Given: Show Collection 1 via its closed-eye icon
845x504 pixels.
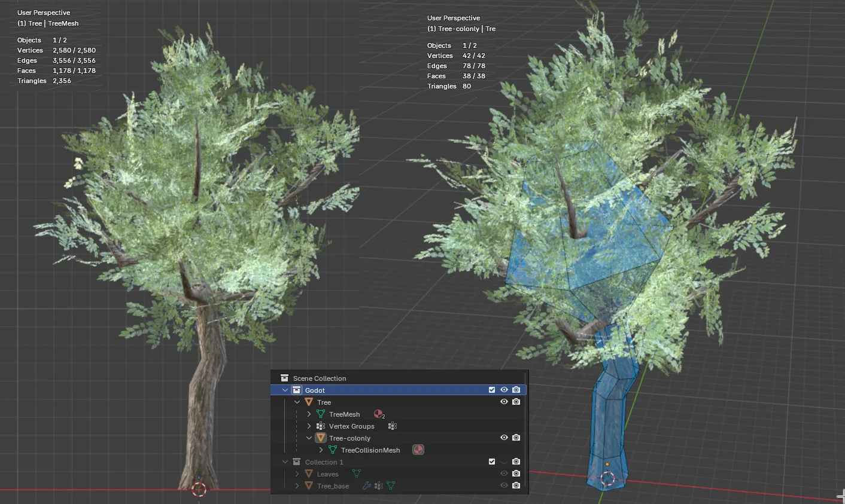Looking at the screenshot, I should click(x=504, y=462).
